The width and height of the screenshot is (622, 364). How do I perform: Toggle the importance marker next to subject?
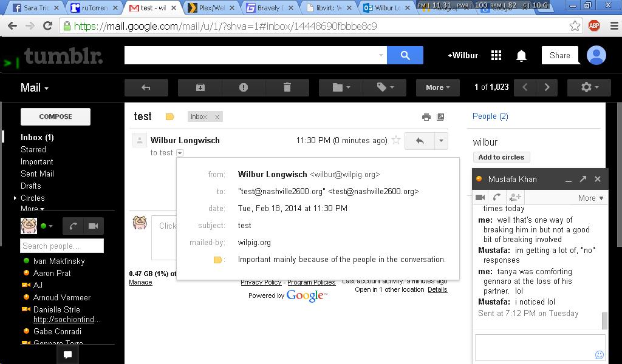170,117
